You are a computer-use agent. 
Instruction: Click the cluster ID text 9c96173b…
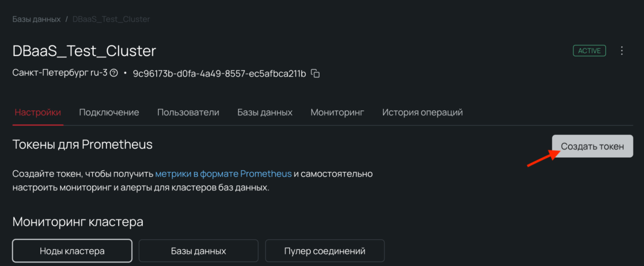click(x=219, y=74)
